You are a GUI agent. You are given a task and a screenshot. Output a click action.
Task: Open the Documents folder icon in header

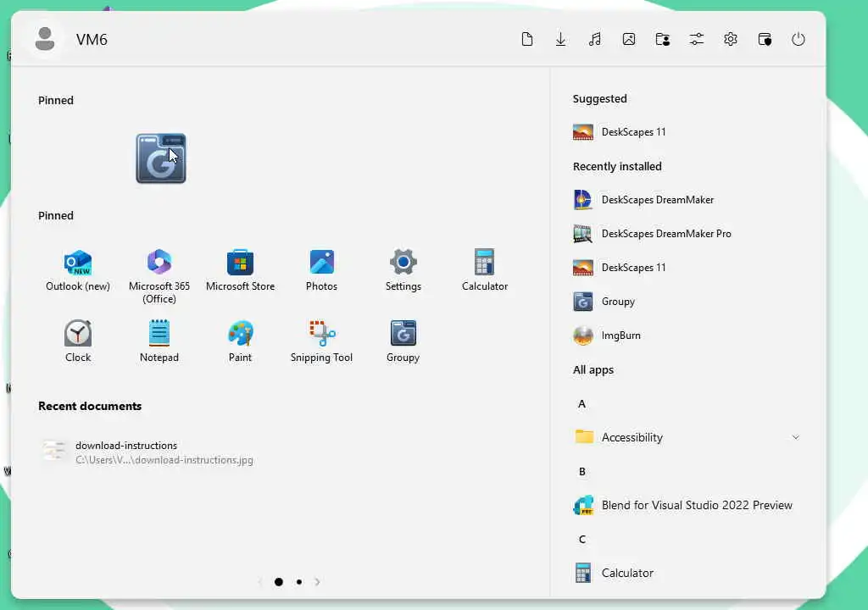(527, 39)
